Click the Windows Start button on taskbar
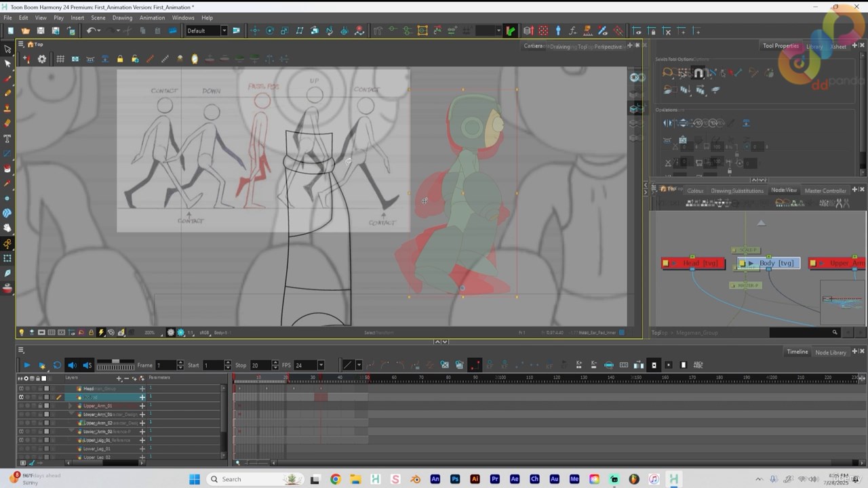 [195, 479]
